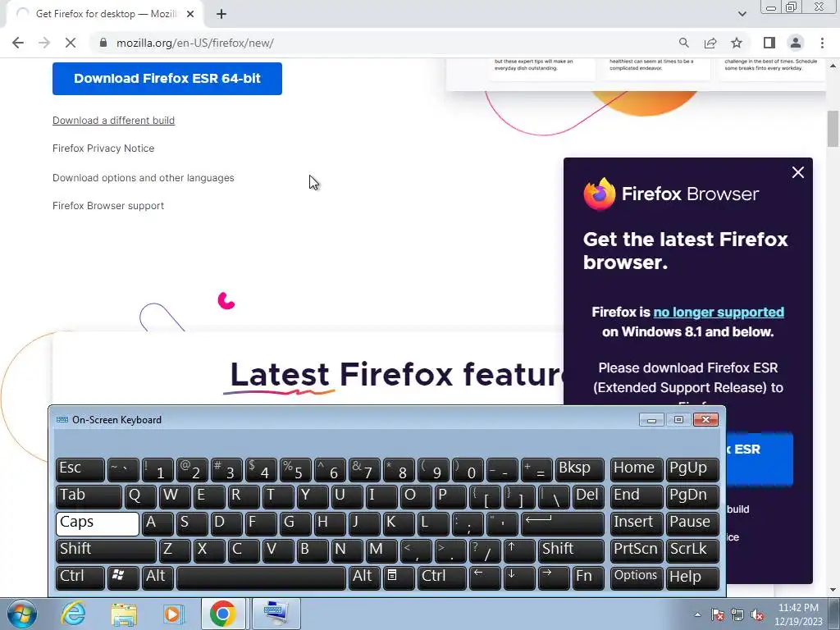840x630 pixels.
Task: Click On-Screen Keyboard title bar icon
Action: click(62, 419)
